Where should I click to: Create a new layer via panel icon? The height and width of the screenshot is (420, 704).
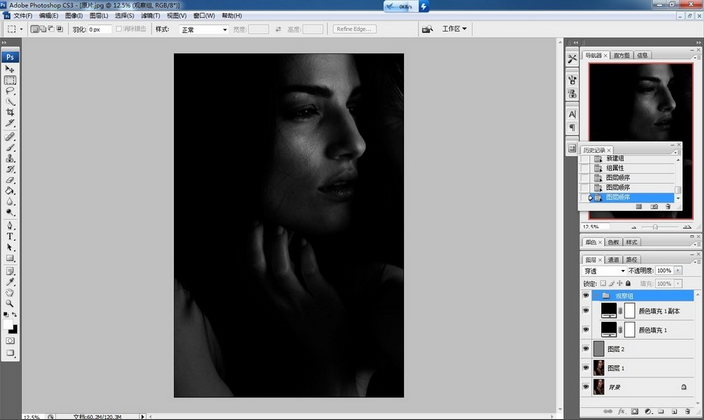pos(674,411)
